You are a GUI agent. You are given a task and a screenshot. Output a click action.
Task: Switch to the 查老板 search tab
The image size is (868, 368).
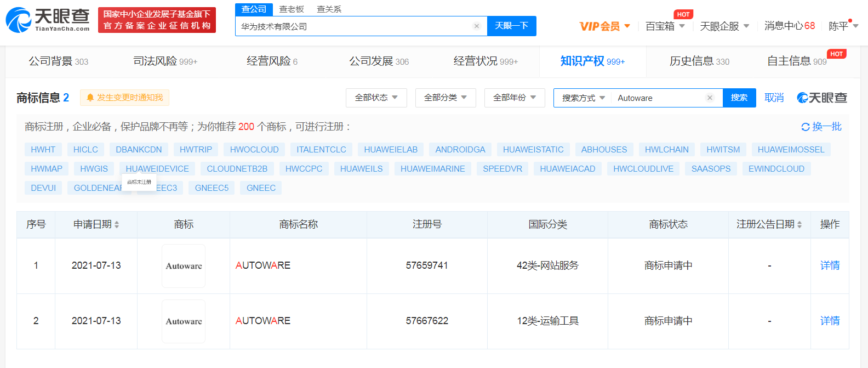coord(292,9)
